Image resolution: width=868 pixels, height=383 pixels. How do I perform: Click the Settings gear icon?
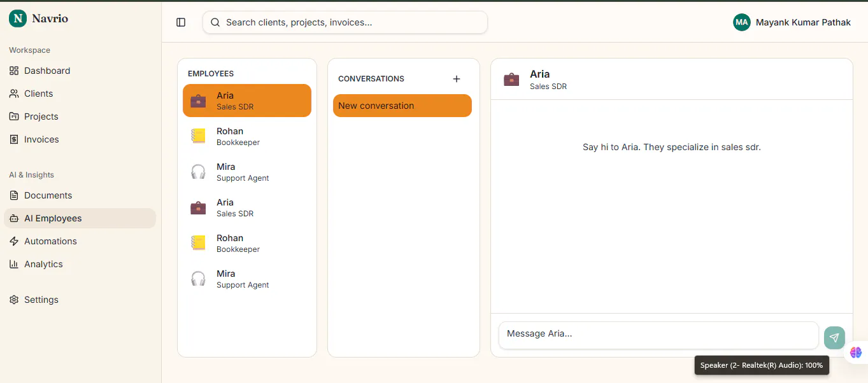point(14,300)
